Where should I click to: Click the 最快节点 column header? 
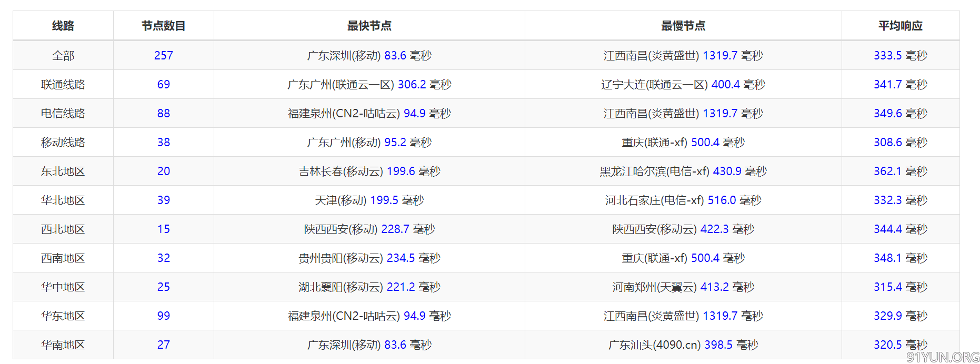click(x=369, y=26)
